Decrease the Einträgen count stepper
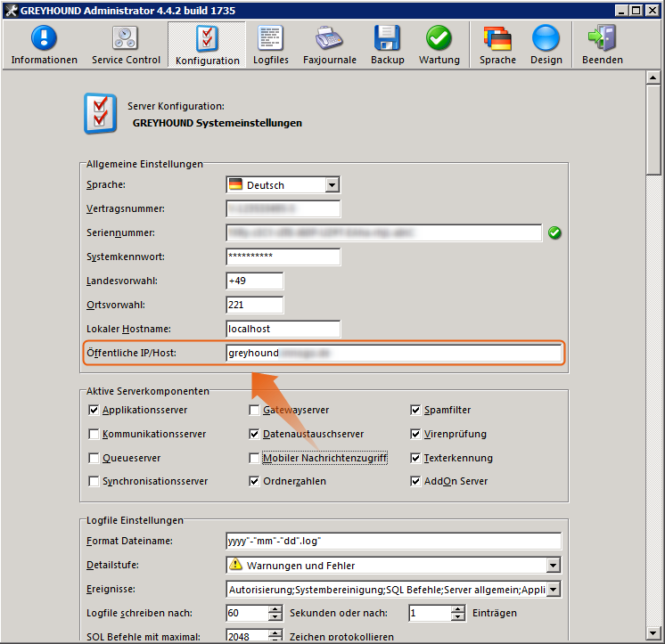 pyautogui.click(x=457, y=617)
